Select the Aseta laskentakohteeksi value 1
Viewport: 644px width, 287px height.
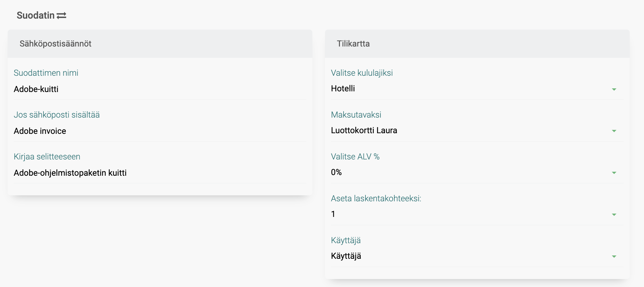tap(465, 214)
